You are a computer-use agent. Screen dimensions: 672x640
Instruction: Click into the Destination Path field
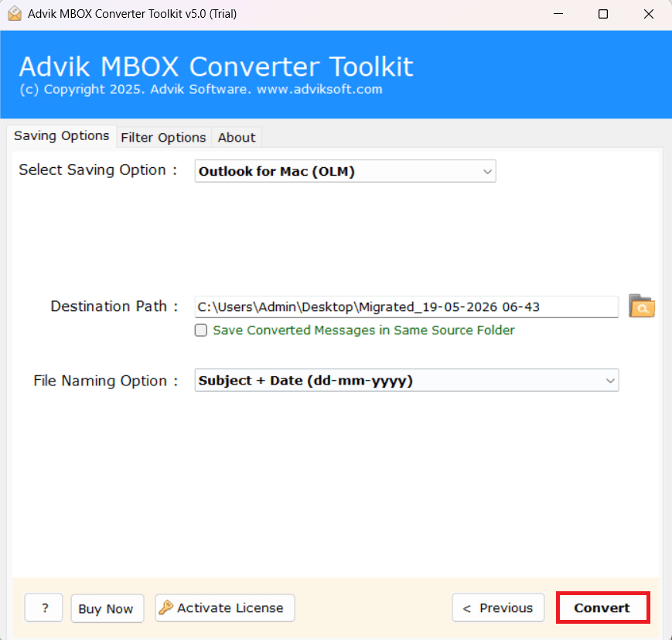point(406,306)
